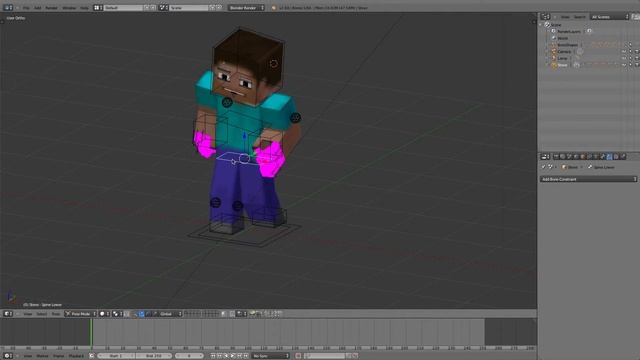This screenshot has width=640, height=360.
Task: Open the Info editor type selector icon
Action: (x=8, y=8)
